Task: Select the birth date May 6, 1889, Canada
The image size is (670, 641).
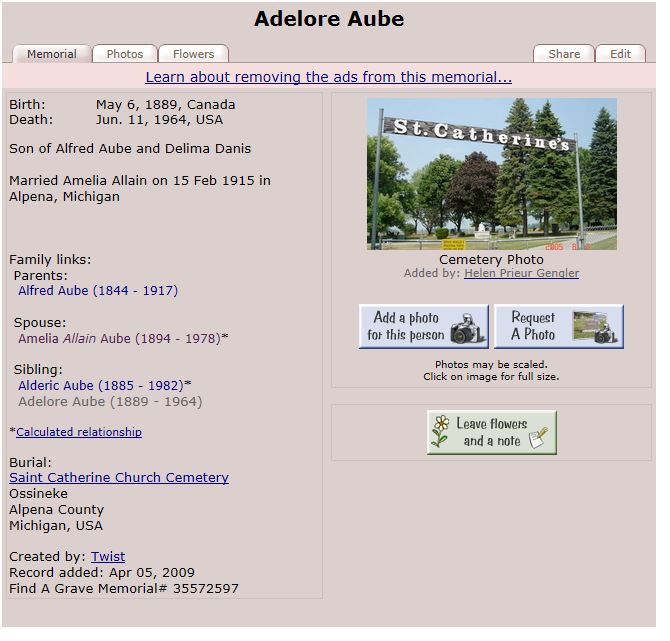Action: [165, 105]
